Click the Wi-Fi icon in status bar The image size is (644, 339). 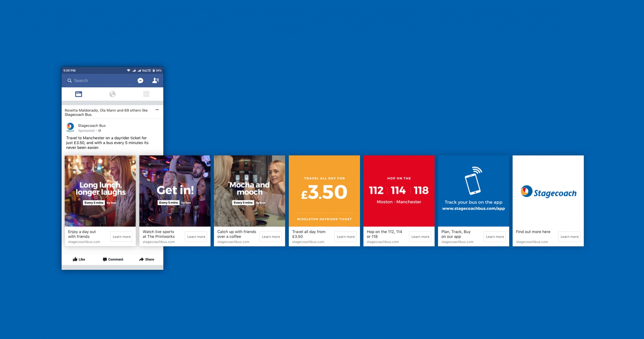click(x=128, y=70)
